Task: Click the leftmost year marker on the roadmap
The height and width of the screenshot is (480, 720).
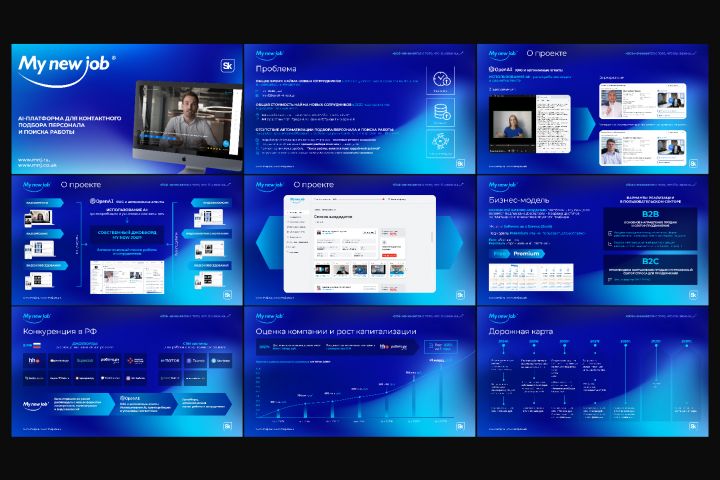Action: pyautogui.click(x=503, y=344)
